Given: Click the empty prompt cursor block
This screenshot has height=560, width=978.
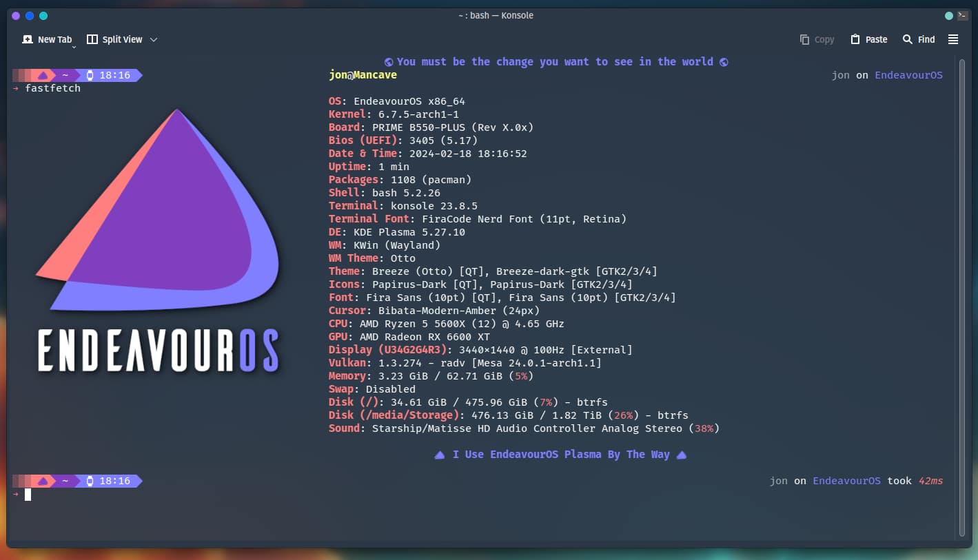Looking at the screenshot, I should [28, 494].
